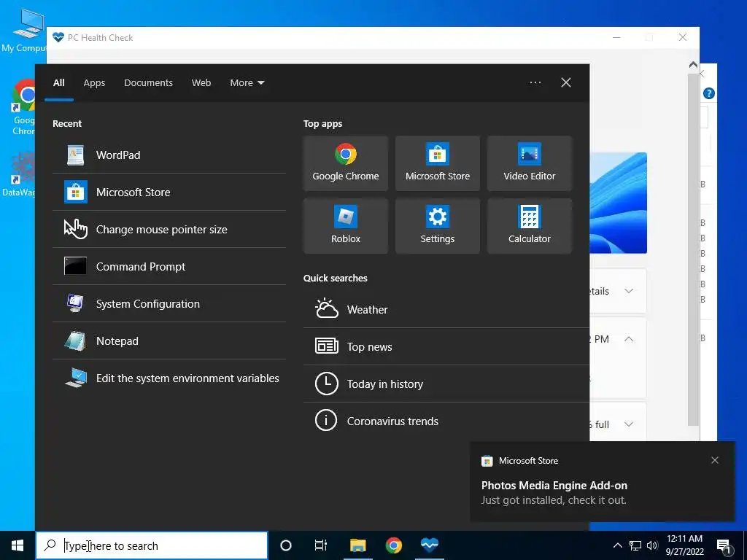Launch Google Chrome tile in Top apps
The height and width of the screenshot is (560, 747).
point(345,163)
